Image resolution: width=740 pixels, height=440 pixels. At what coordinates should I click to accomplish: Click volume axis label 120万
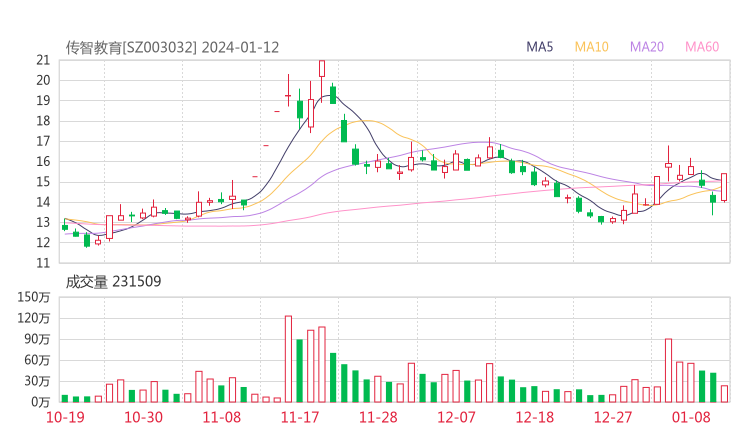pyautogui.click(x=34, y=318)
